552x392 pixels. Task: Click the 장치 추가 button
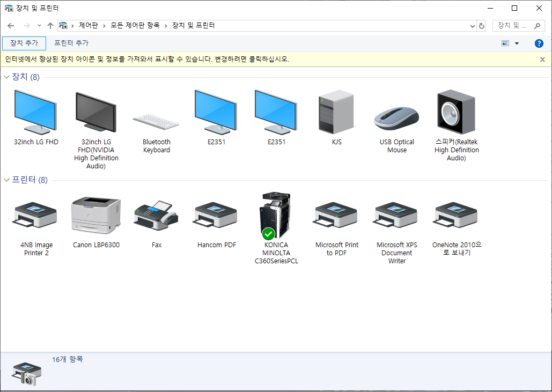tap(24, 43)
